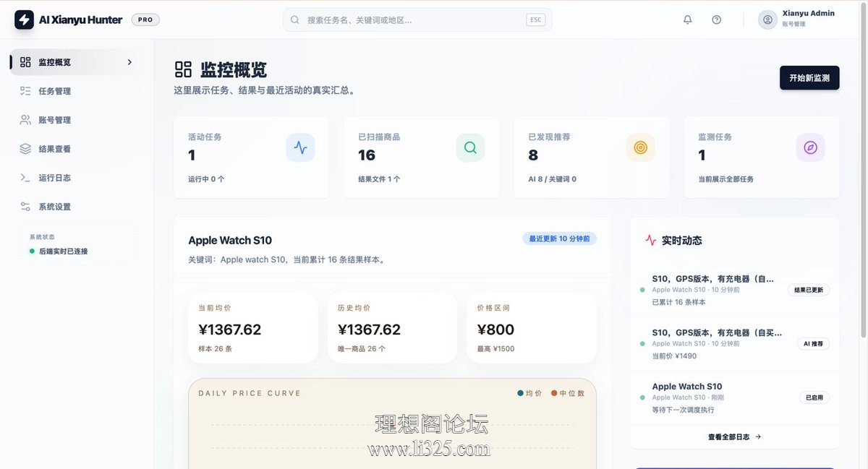Open the feed entry showing 当前价 ¥1490
The image size is (868, 469).
pos(735,344)
